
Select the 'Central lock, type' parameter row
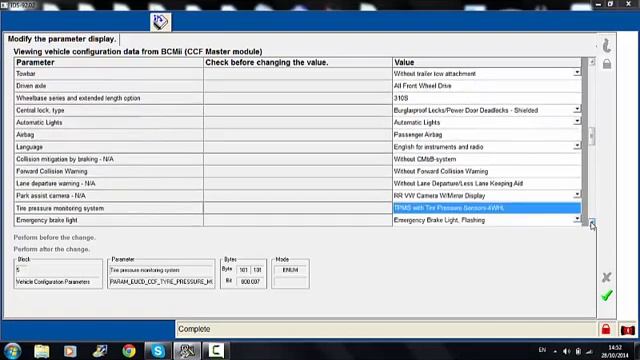[x=109, y=111]
